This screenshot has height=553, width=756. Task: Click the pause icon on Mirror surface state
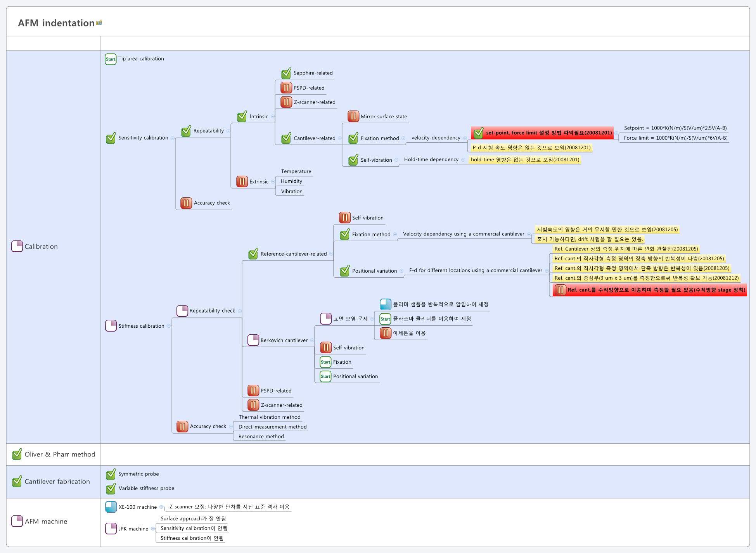tap(353, 116)
